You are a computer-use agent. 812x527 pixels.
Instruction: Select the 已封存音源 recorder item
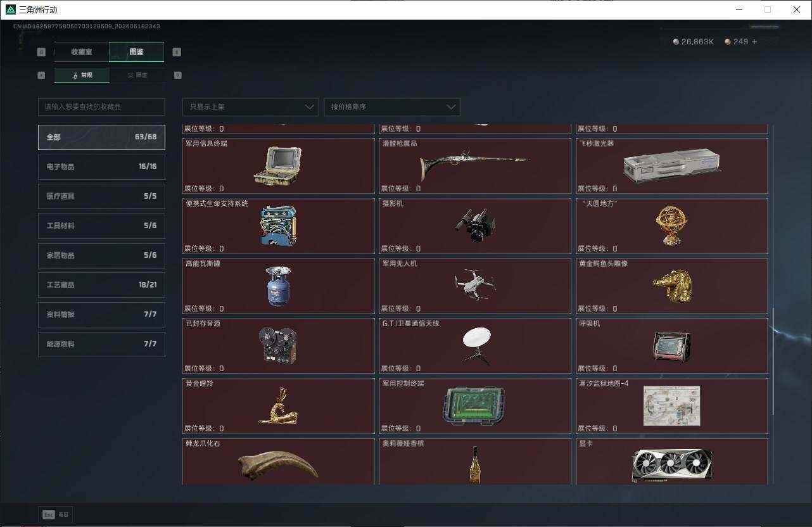(x=278, y=346)
